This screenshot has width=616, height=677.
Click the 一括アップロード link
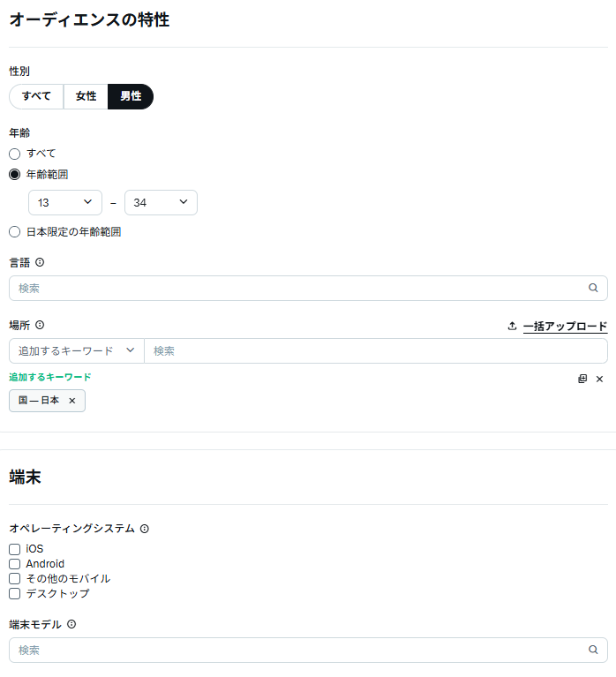click(565, 327)
